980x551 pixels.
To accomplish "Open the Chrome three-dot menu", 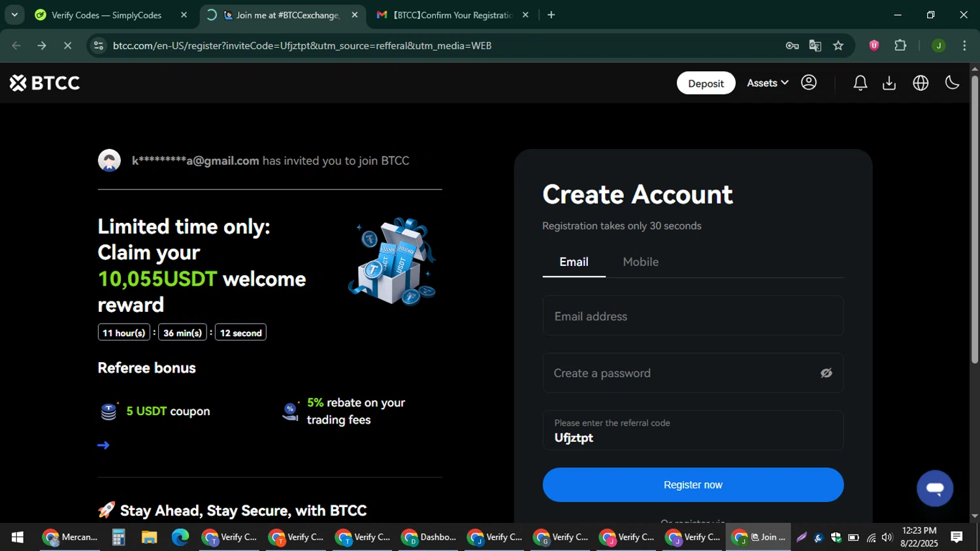I will click(964, 46).
